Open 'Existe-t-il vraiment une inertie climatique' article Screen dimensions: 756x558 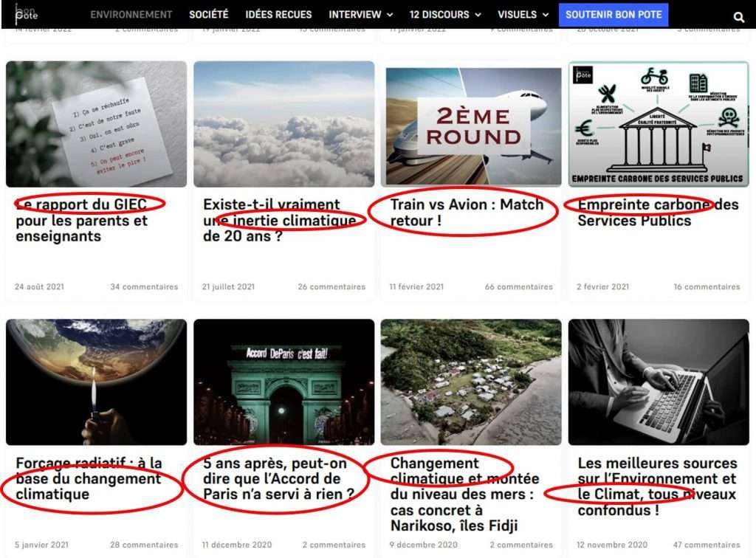(280, 220)
